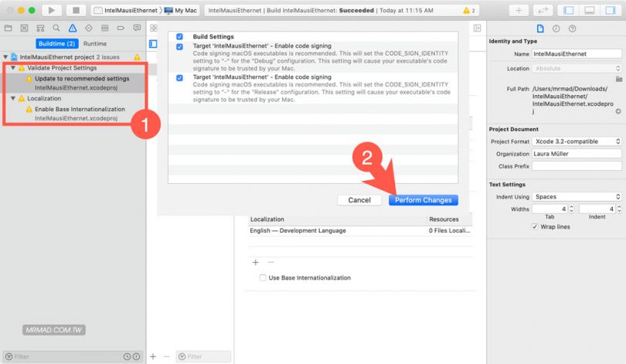This screenshot has width=626, height=364.
Task: Collapse the IntelMausiEthernet project issues row
Action: pos(5,57)
